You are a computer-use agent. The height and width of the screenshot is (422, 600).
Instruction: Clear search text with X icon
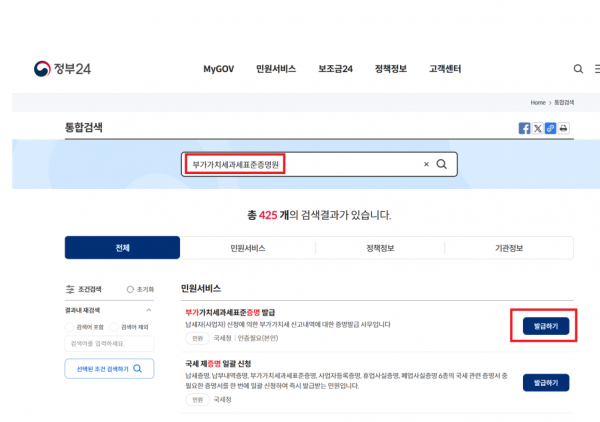point(426,164)
